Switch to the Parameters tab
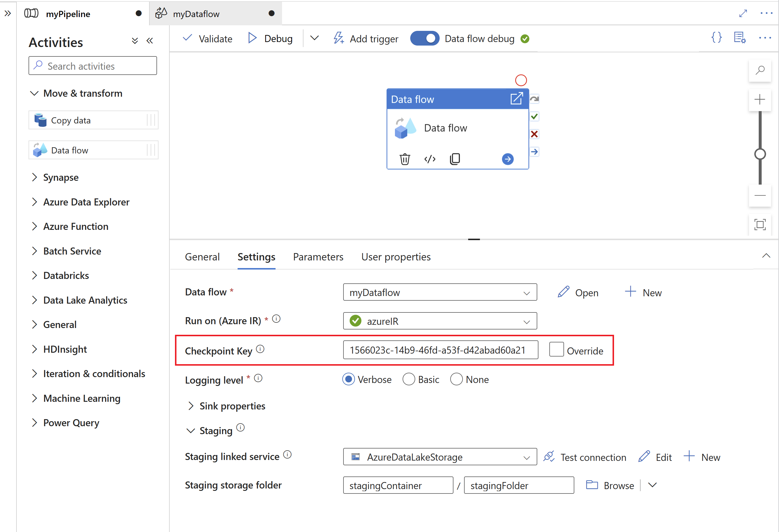This screenshot has height=532, width=779. pyautogui.click(x=318, y=257)
